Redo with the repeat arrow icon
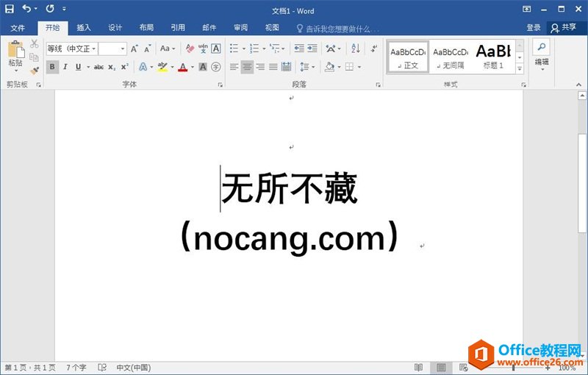Viewport: 588px width, 375px height. [50, 8]
